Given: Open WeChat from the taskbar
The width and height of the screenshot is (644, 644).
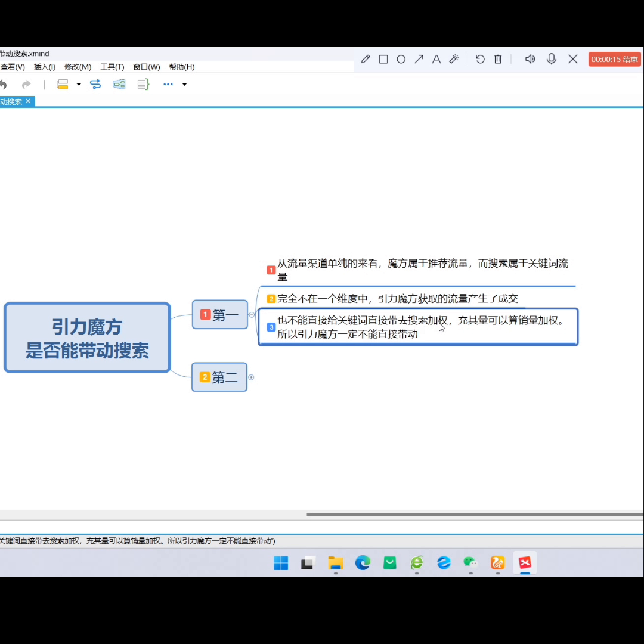Looking at the screenshot, I should (470, 563).
